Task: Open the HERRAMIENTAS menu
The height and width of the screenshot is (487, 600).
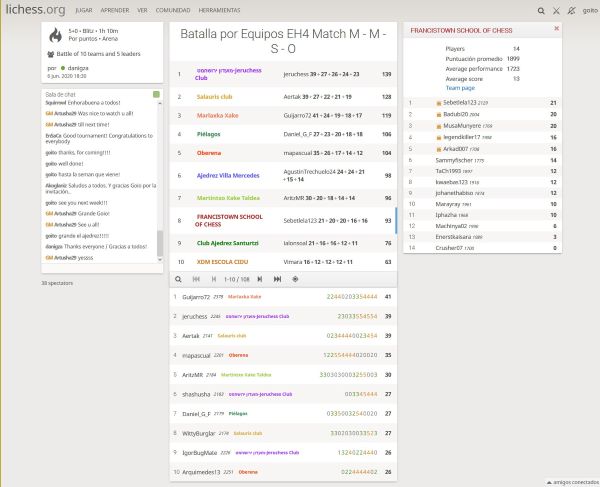Action: pos(219,10)
